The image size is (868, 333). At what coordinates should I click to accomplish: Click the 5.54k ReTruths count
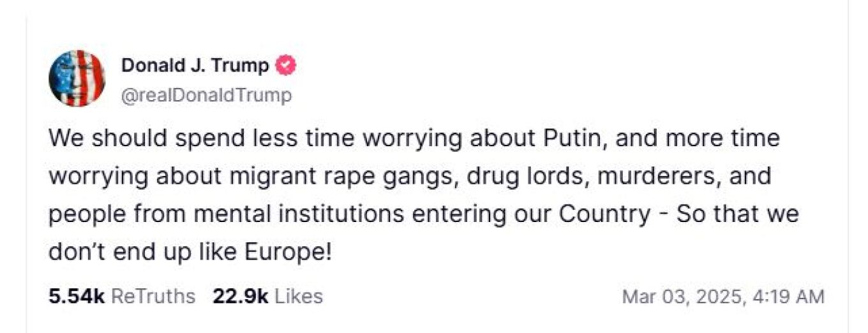coord(76,296)
